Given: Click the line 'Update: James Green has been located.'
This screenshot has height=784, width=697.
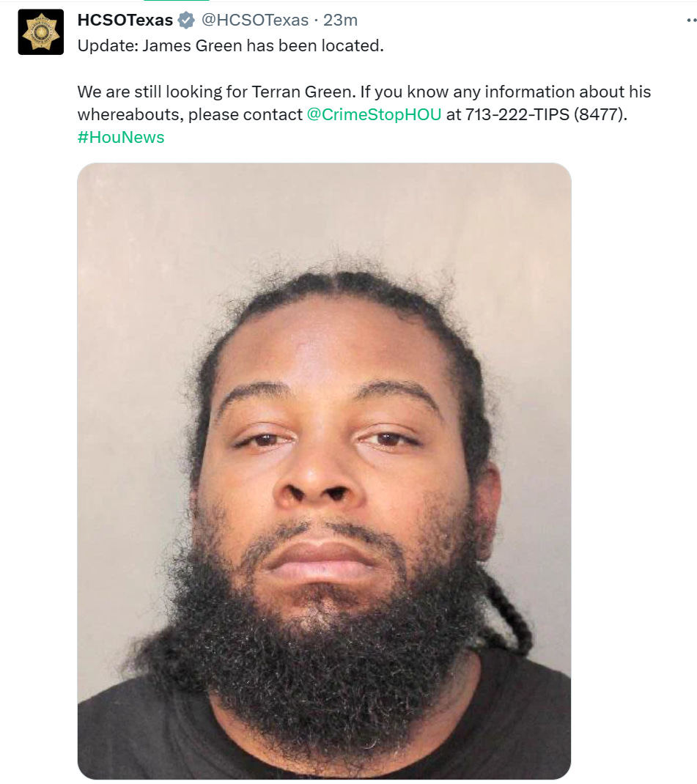Looking at the screenshot, I should [x=230, y=45].
